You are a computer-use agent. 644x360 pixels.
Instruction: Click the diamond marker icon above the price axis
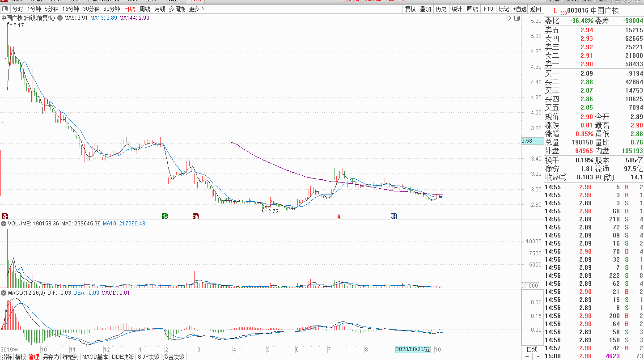(x=508, y=18)
